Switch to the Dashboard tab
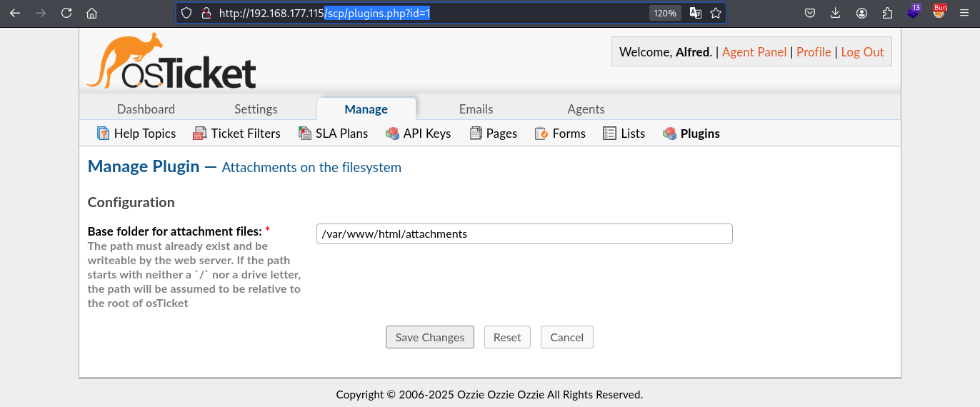This screenshot has width=980, height=407. click(x=146, y=109)
